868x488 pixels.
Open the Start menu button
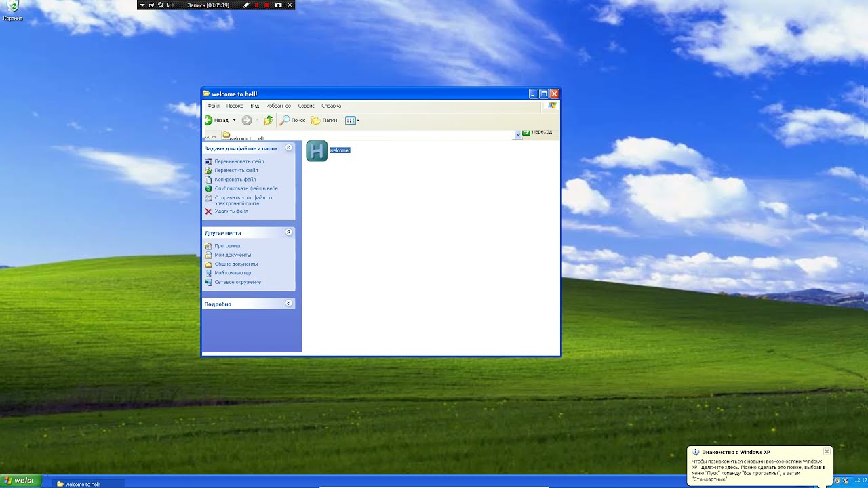[21, 481]
